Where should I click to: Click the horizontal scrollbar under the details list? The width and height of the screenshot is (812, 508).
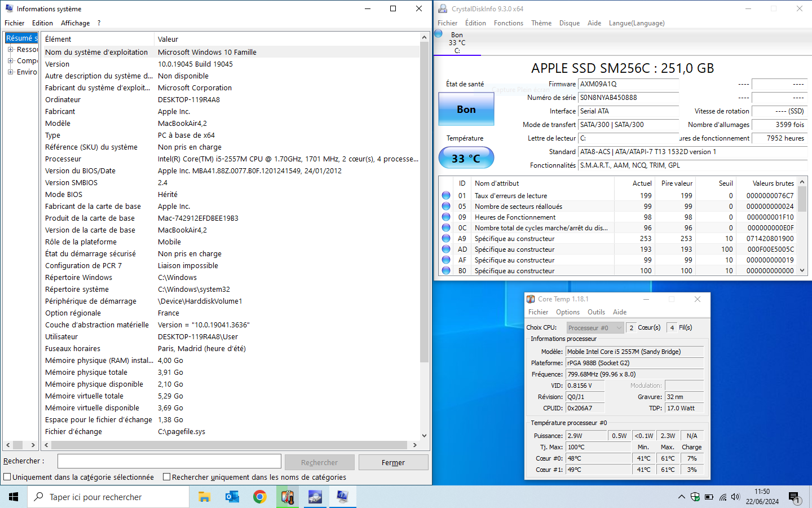pos(228,445)
